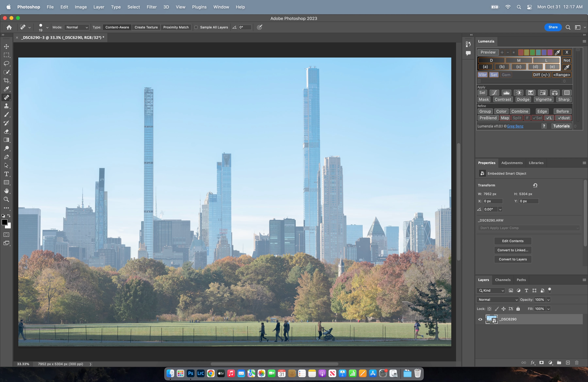Click the transform X position field
The image size is (588, 382).
[493, 201]
